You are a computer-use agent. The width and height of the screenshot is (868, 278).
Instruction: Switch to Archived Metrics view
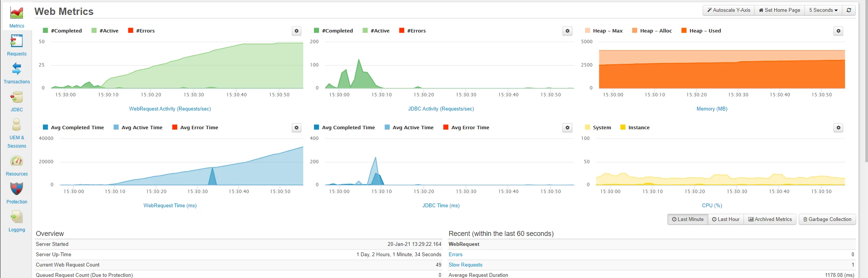tap(770, 219)
